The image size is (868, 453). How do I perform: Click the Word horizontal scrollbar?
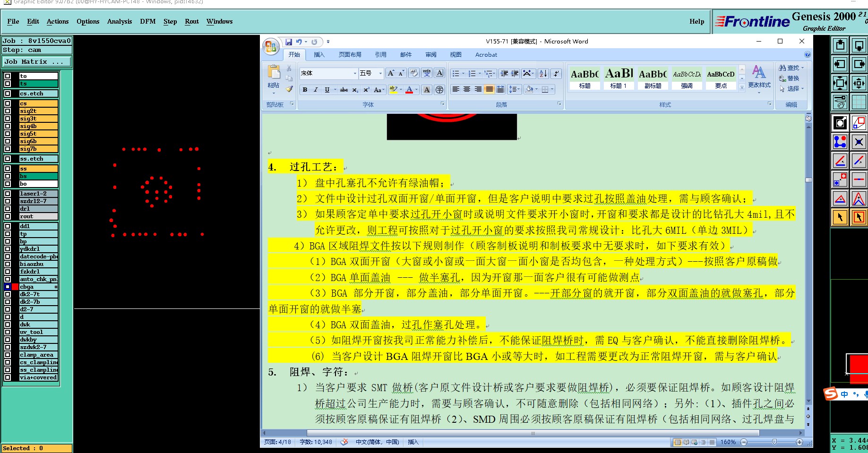coord(533,433)
